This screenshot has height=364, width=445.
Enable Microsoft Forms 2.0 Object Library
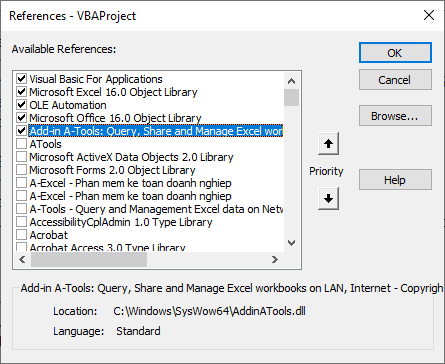coord(22,170)
